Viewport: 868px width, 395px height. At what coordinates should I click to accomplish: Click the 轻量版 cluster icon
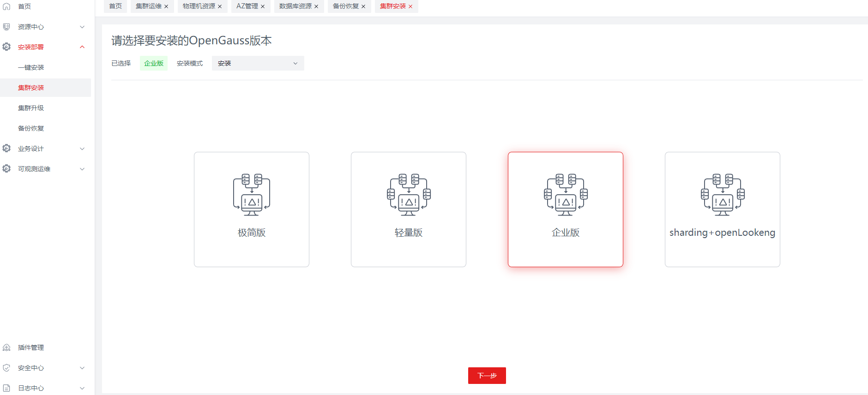(408, 194)
